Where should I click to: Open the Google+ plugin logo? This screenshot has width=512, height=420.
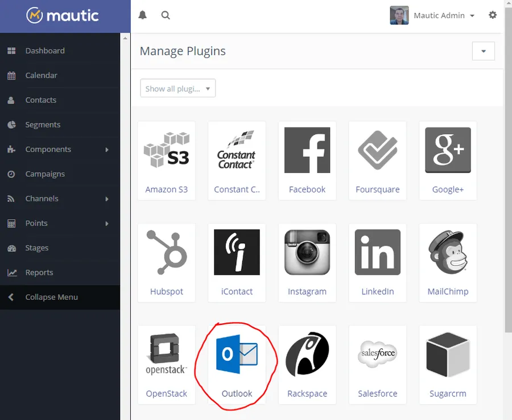coord(448,150)
